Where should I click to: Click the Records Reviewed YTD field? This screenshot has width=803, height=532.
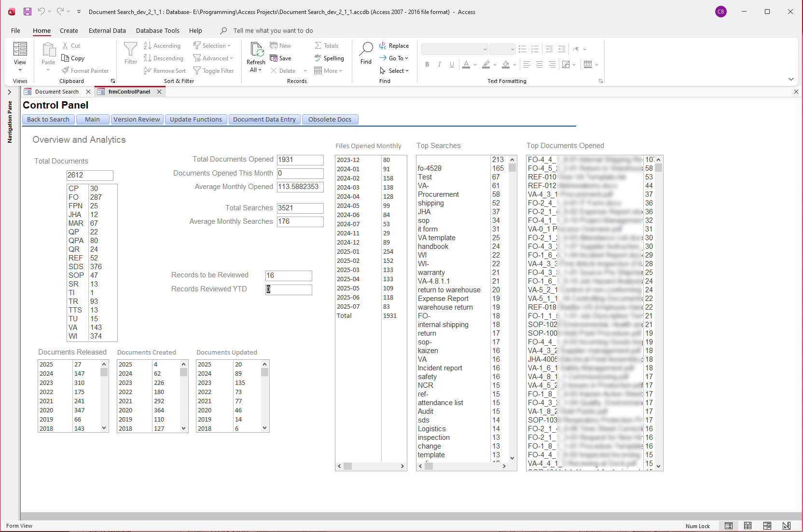(x=289, y=289)
